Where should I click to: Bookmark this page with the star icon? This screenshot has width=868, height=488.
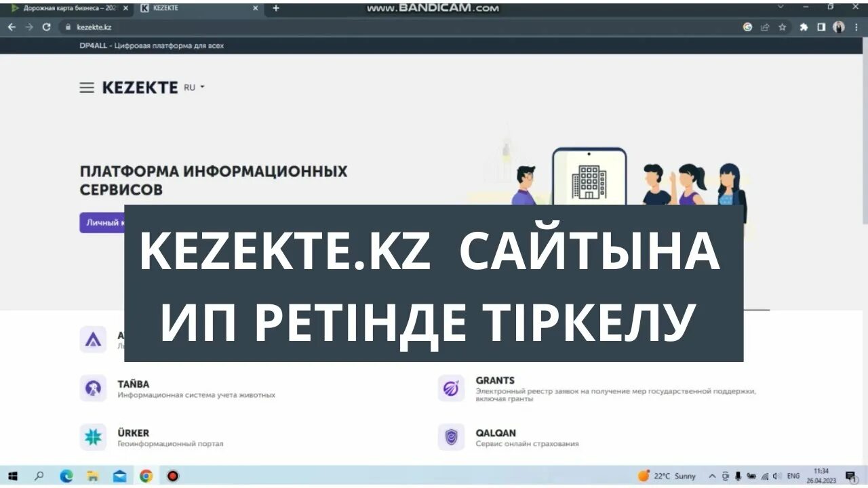point(782,27)
